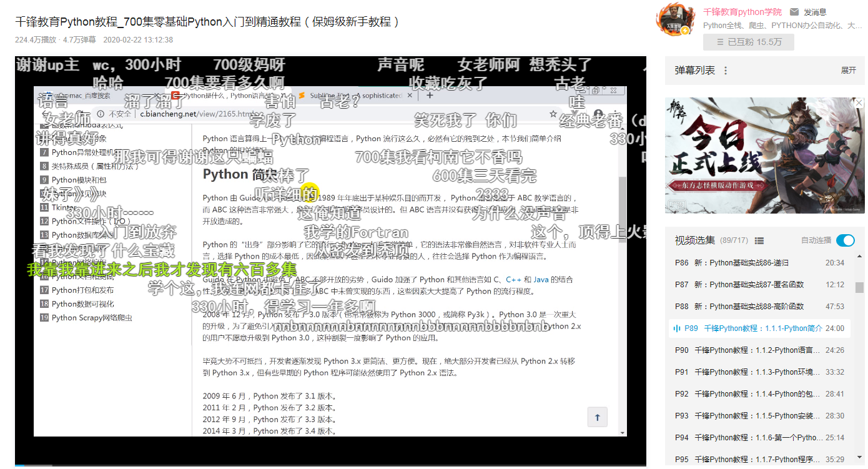Select current episode P89 Python简介
Image resolution: width=868 pixels, height=469 pixels.
click(760, 328)
